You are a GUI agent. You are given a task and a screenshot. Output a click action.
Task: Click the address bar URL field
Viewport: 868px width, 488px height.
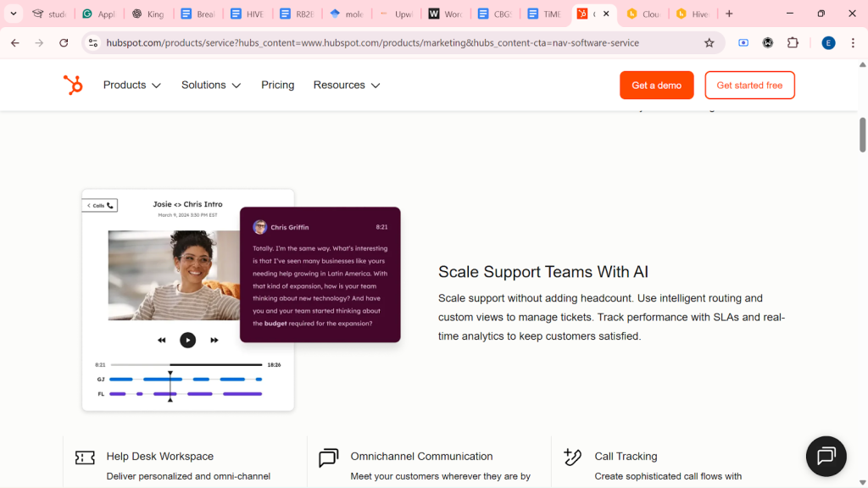(373, 43)
